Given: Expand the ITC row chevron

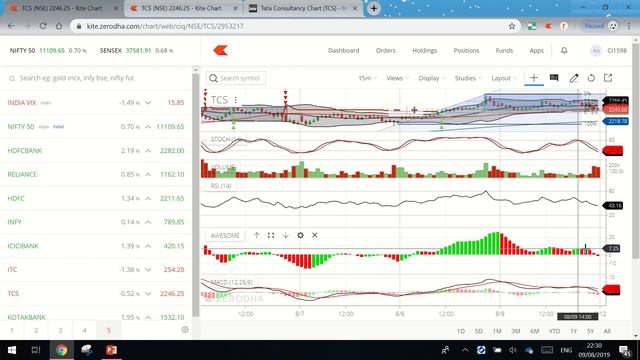Looking at the screenshot, I should pos(148,269).
